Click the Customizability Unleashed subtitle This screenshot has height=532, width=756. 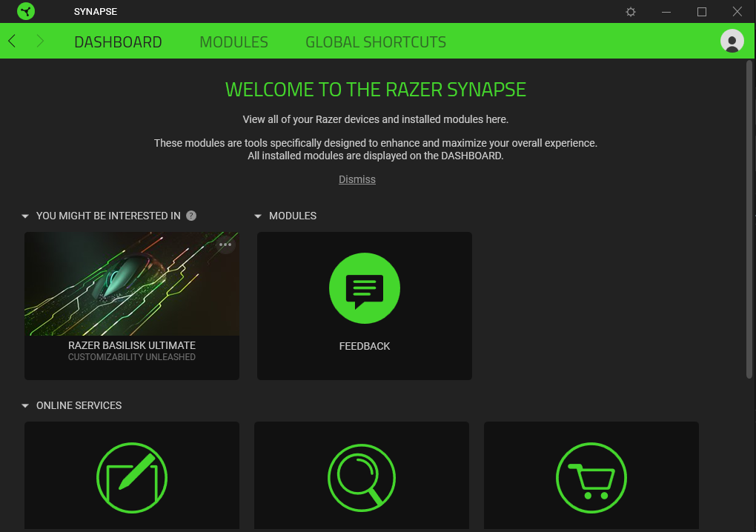coord(132,357)
